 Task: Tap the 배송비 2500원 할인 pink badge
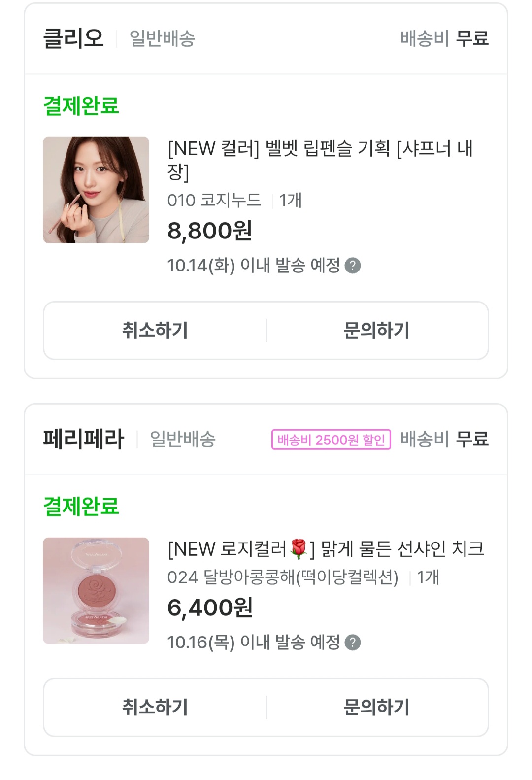[x=331, y=440]
